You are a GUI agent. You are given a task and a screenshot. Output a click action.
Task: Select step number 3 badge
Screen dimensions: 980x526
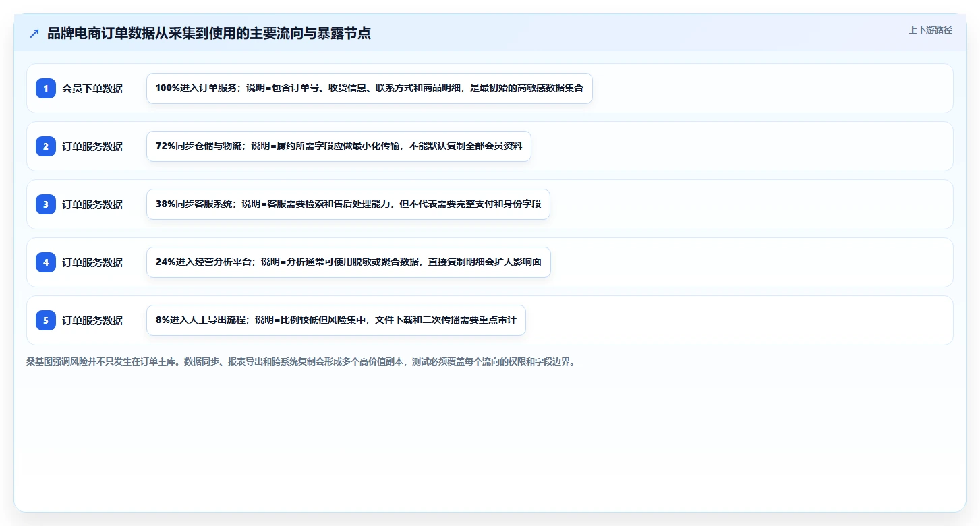[46, 204]
